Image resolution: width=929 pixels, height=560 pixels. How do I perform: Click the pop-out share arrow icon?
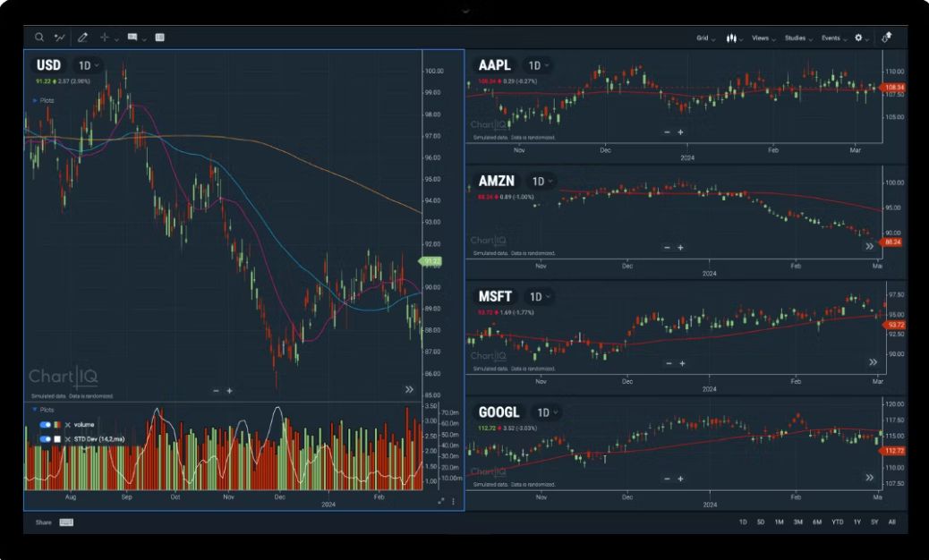(x=886, y=38)
